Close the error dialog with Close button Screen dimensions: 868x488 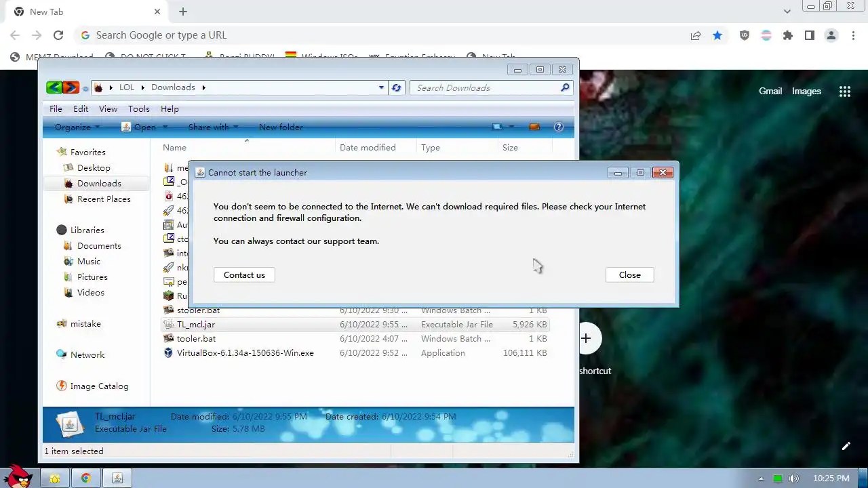(x=629, y=274)
